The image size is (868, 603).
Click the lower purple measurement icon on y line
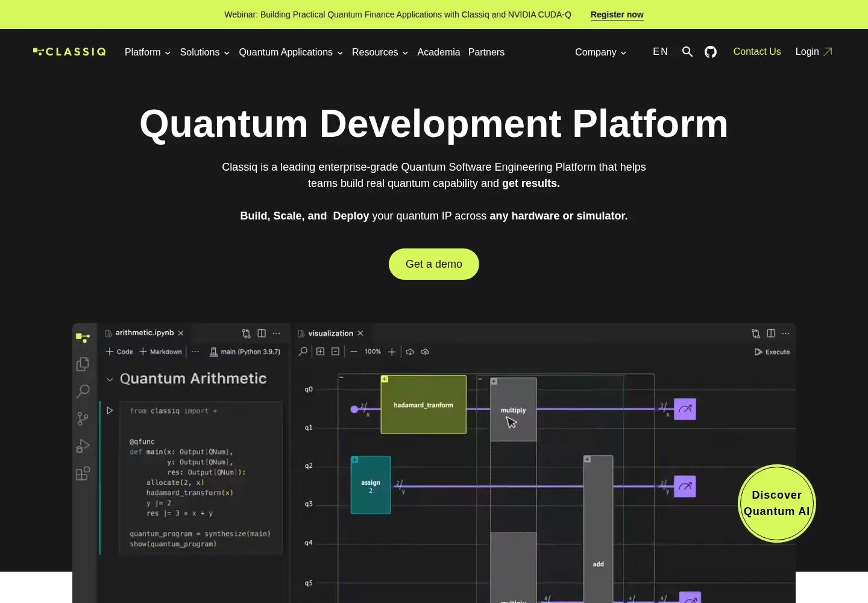(x=685, y=486)
